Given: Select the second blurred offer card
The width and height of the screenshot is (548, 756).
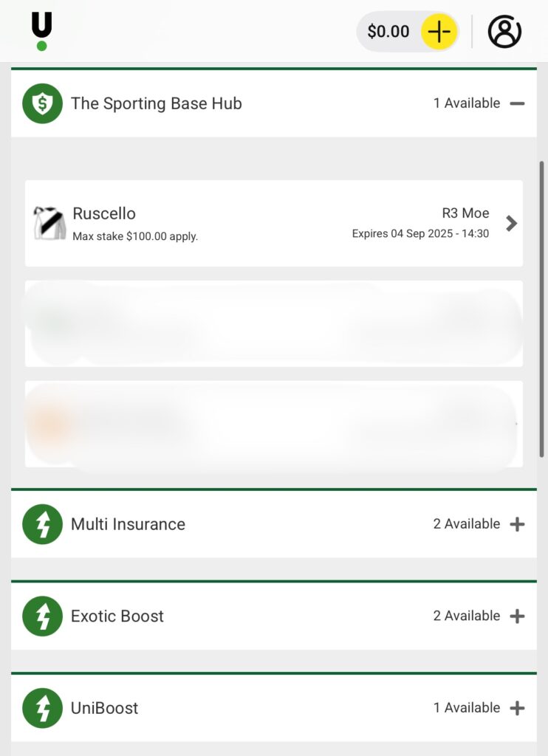Looking at the screenshot, I should (x=273, y=323).
